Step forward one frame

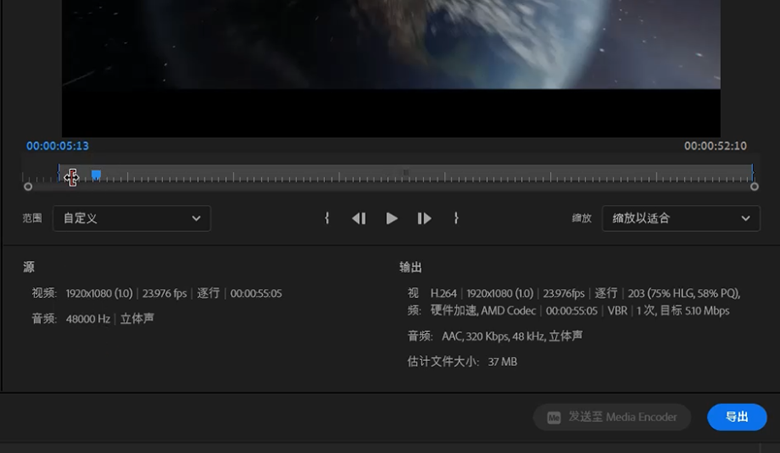click(x=424, y=218)
